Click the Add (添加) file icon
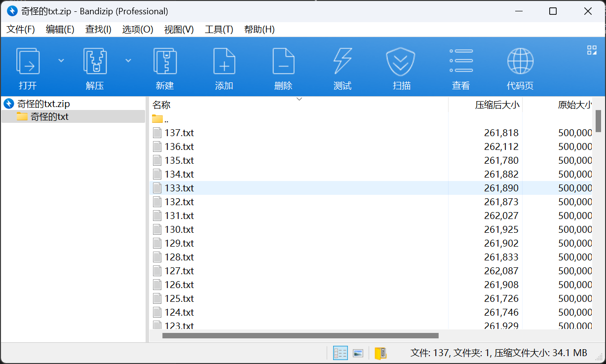 click(x=224, y=61)
